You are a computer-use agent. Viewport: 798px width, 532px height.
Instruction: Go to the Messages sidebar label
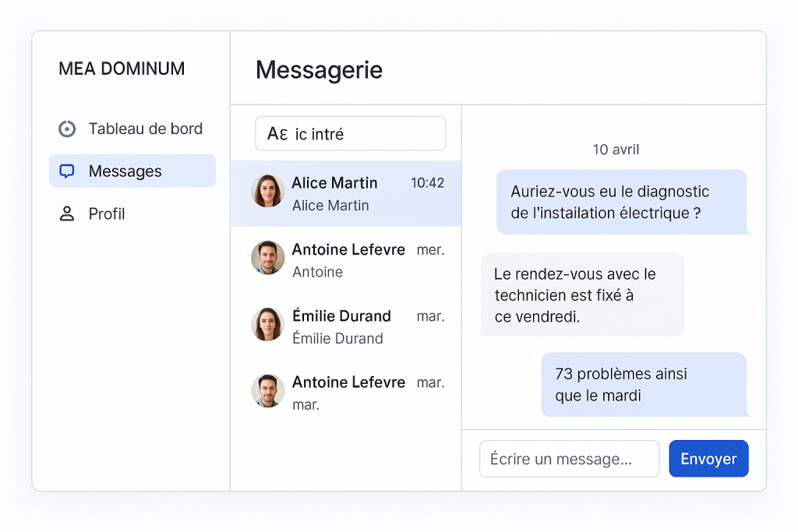click(125, 171)
